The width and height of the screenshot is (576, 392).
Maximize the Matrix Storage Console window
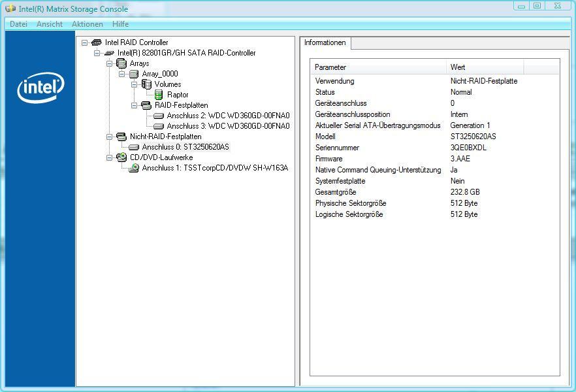[537, 6]
